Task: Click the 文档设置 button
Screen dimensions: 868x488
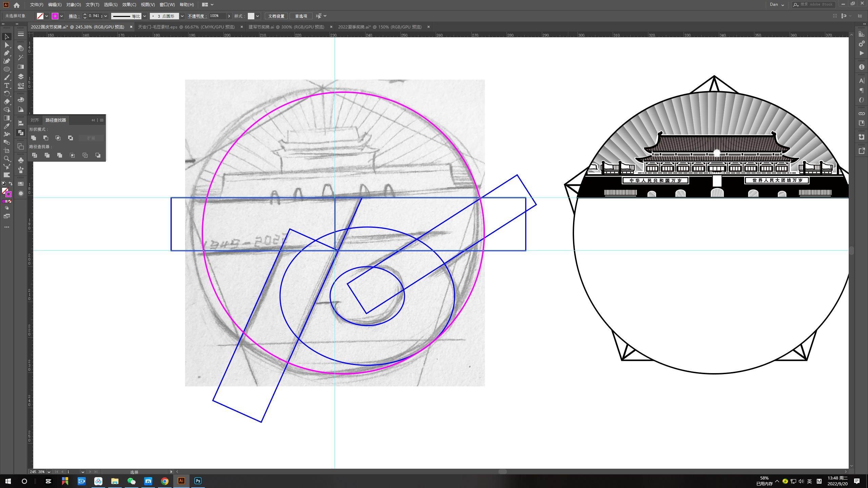Action: point(276,16)
